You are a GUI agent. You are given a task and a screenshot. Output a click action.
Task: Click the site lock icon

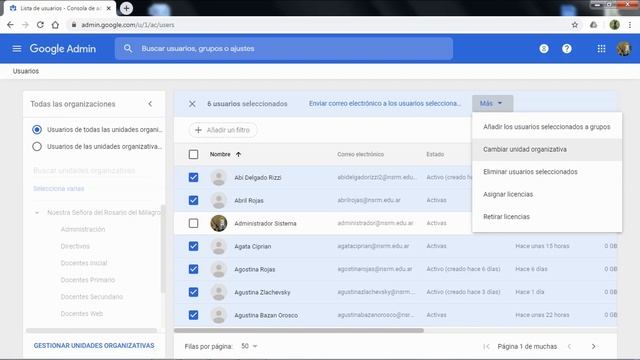pos(74,25)
